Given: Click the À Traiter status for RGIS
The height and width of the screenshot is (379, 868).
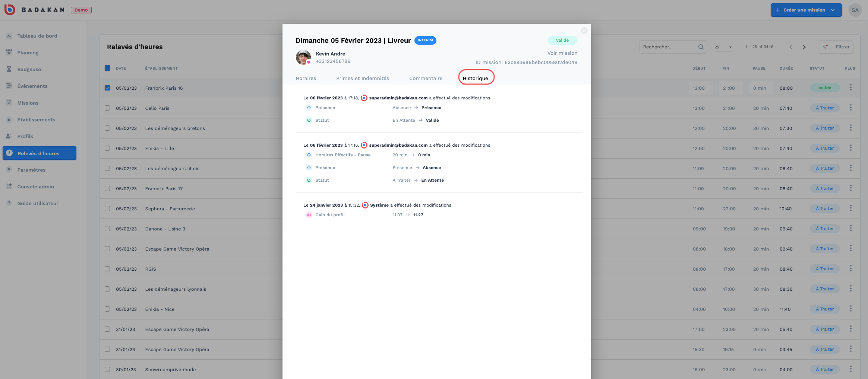Looking at the screenshot, I should (x=825, y=269).
